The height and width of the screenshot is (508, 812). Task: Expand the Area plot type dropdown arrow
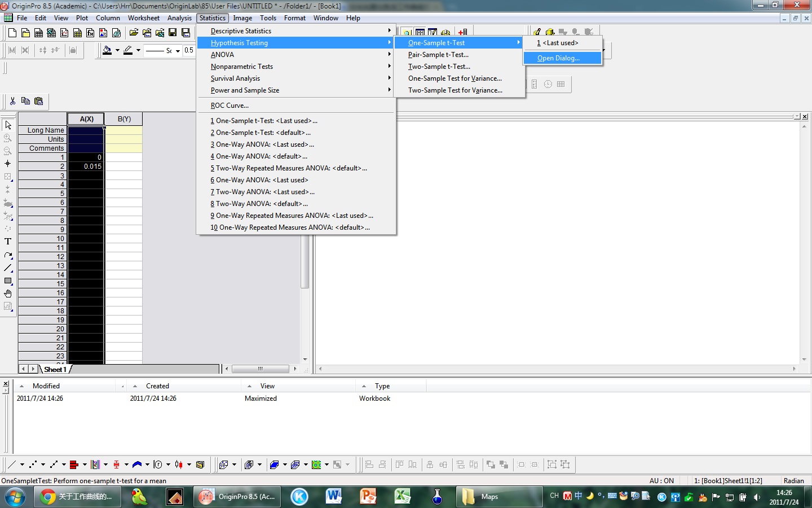(147, 465)
